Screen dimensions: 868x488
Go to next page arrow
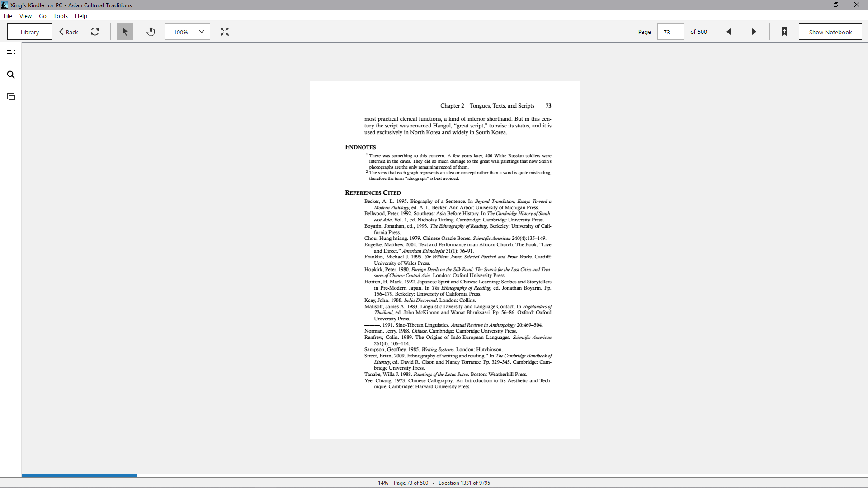[x=754, y=32]
